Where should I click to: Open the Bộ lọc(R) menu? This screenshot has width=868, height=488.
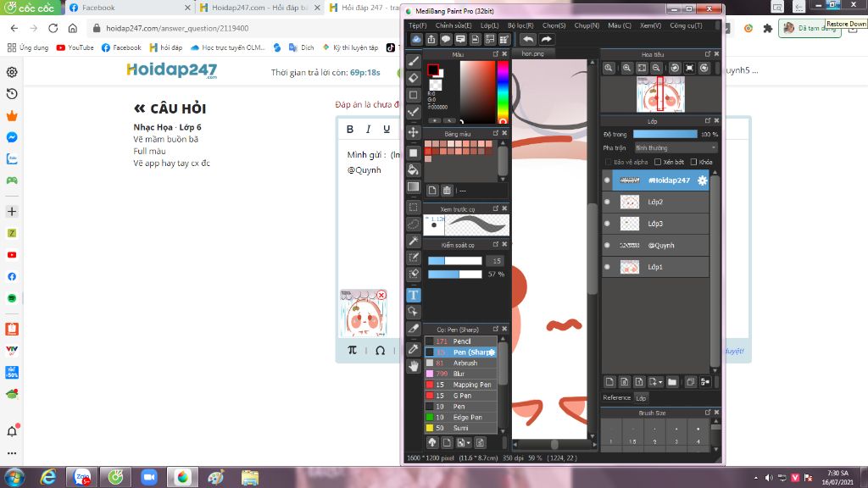tap(520, 25)
